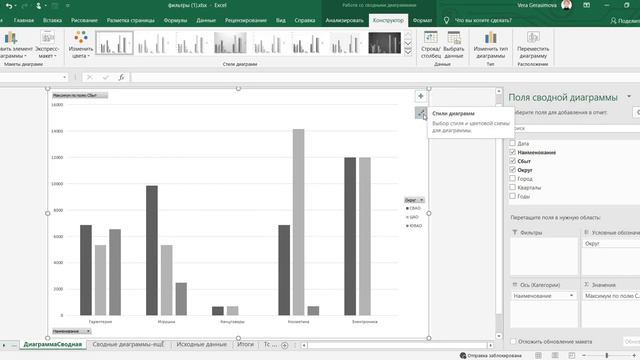
Task: Click the Округ field in Legend area
Action: pos(611,244)
